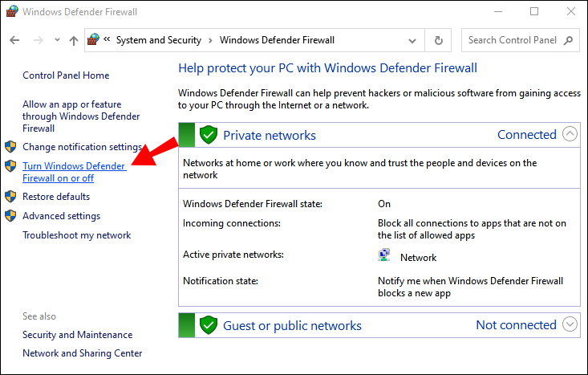This screenshot has width=588, height=375.
Task: Click the green shield beside Guest or public networks
Action: coord(209,325)
